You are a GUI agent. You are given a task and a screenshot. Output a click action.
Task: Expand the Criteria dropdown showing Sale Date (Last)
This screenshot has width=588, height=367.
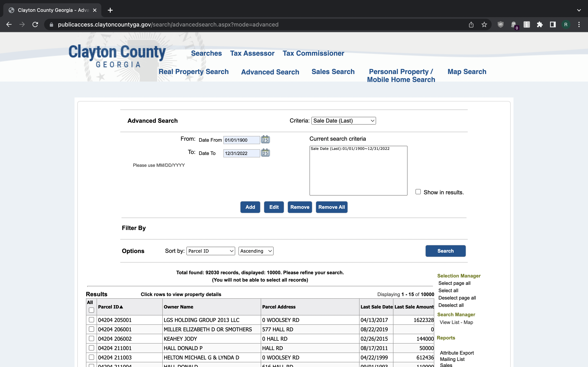pos(344,121)
